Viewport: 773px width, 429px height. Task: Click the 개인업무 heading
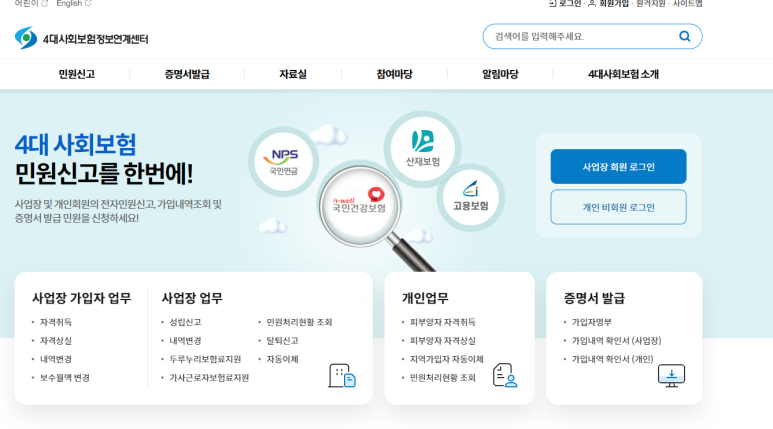click(x=425, y=298)
